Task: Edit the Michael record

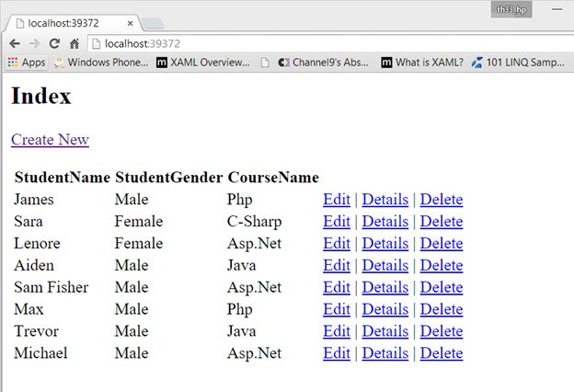Action: coord(337,353)
